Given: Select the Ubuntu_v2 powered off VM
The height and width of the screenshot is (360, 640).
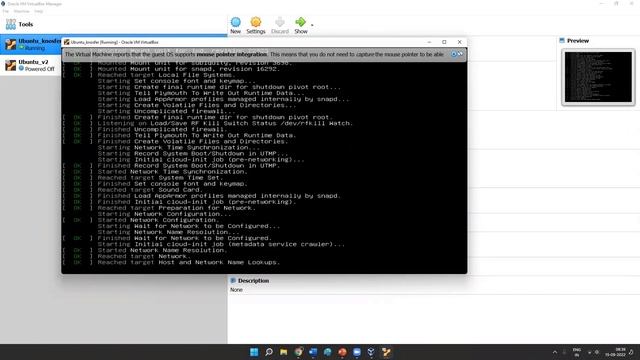Looking at the screenshot, I should [31, 65].
